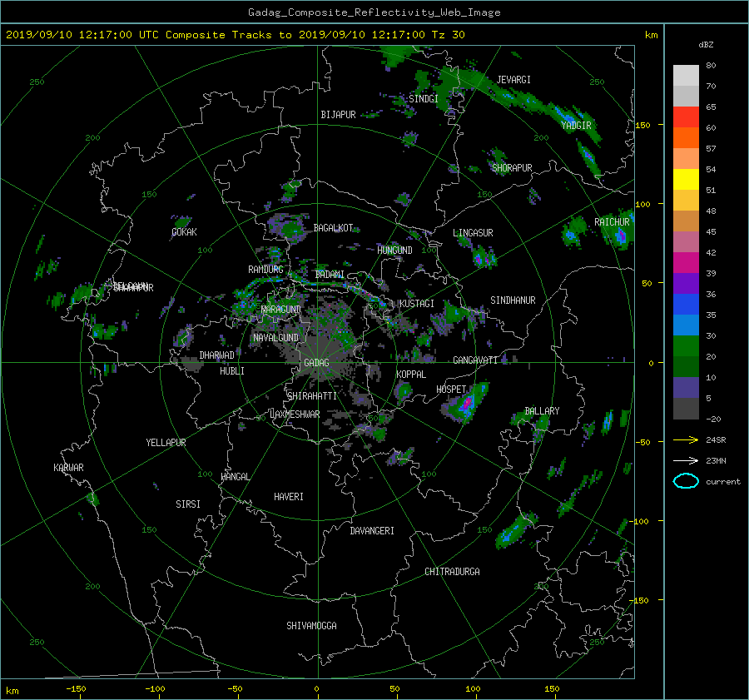Click the '23MN' legend label
The image size is (749, 700).
(716, 460)
